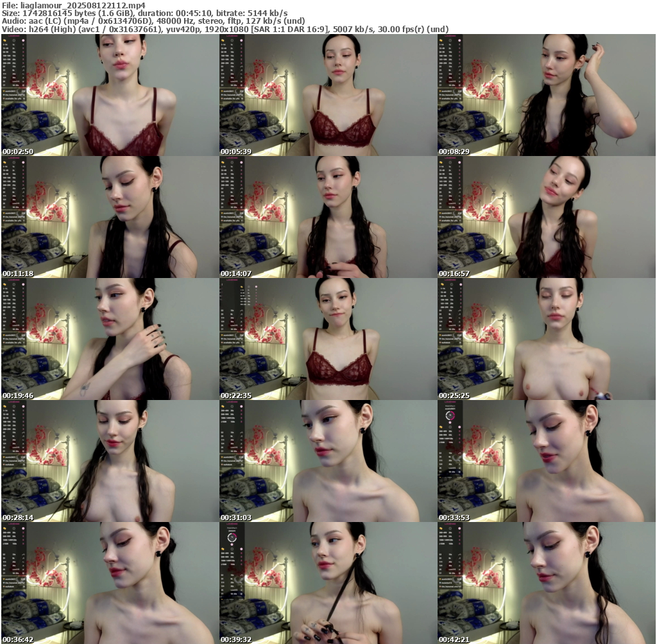This screenshot has height=644, width=657.
Task: Choose the preview frame at 00:19:46
Action: (110, 339)
